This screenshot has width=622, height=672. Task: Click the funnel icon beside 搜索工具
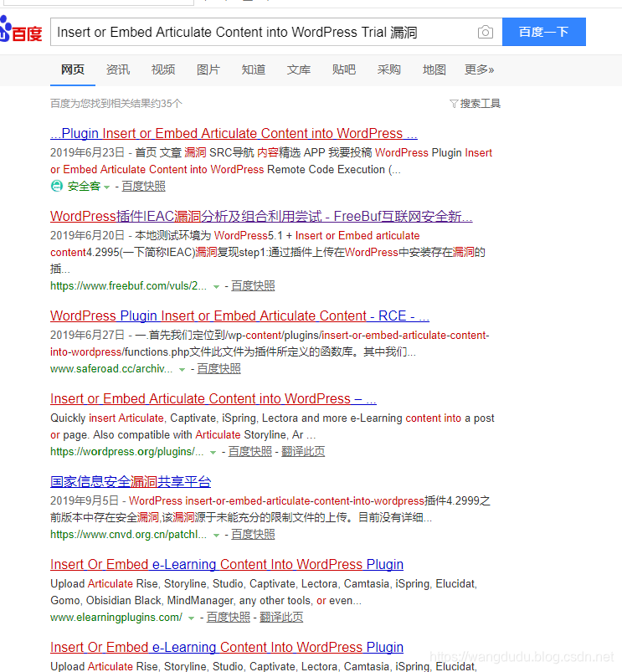click(x=454, y=104)
